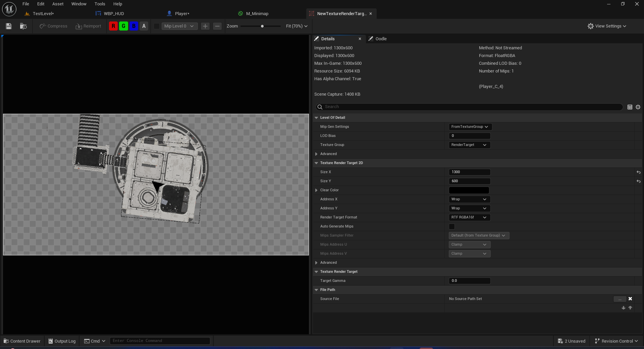Click the console command input field
This screenshot has height=349, width=644.
point(160,341)
